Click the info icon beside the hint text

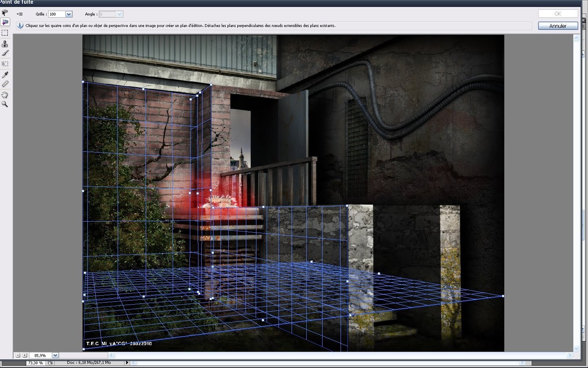click(20, 26)
